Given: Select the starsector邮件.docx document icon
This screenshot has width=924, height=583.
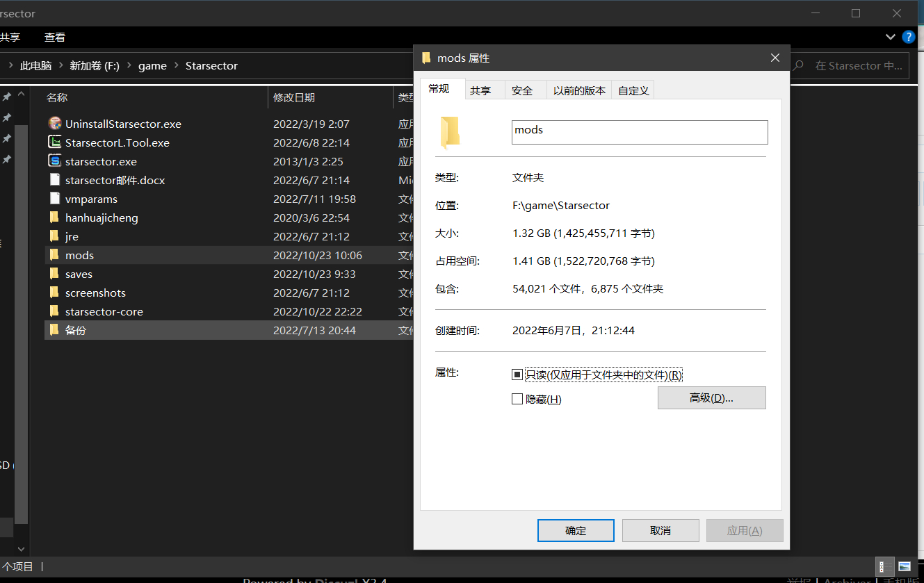Looking at the screenshot, I should click(x=55, y=180).
